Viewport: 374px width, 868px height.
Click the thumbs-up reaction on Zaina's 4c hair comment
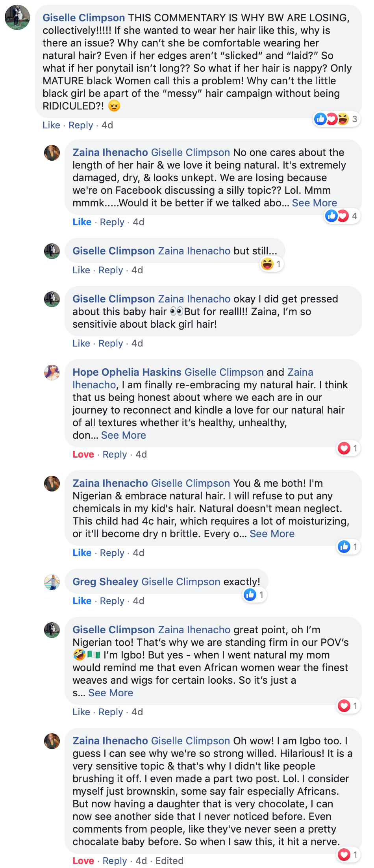point(344,547)
